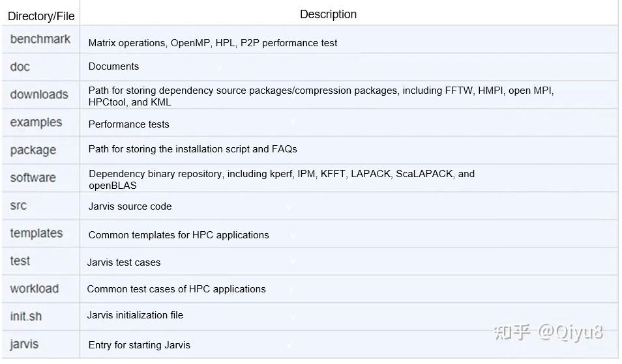Click the workload directory entry
This screenshot has height=364, width=622.
point(35,288)
